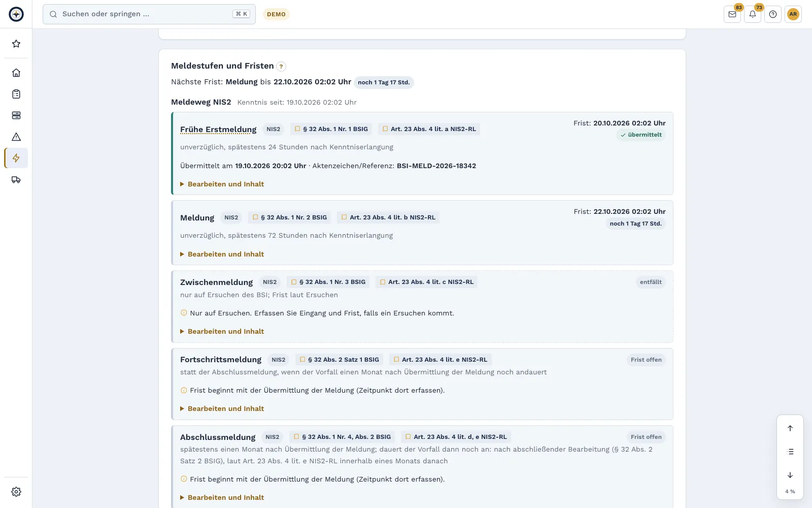Open the server stack sidebar icon
This screenshot has height=508, width=812.
coord(16,115)
